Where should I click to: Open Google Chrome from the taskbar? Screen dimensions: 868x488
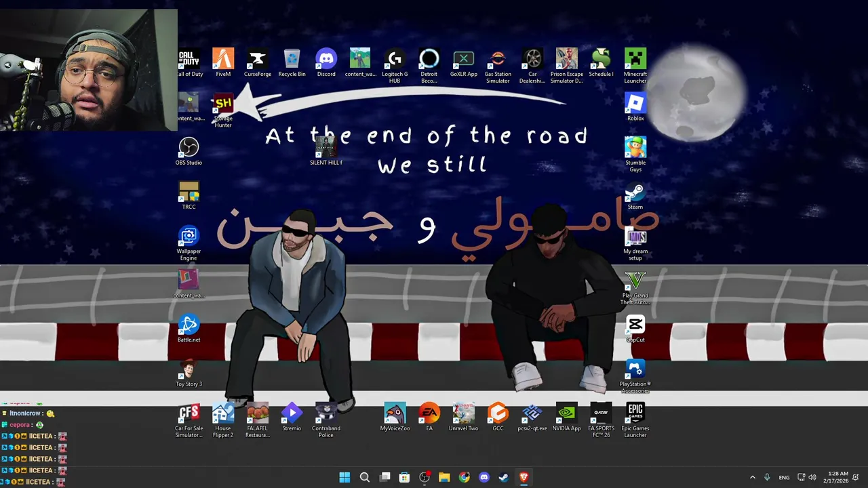click(x=464, y=477)
